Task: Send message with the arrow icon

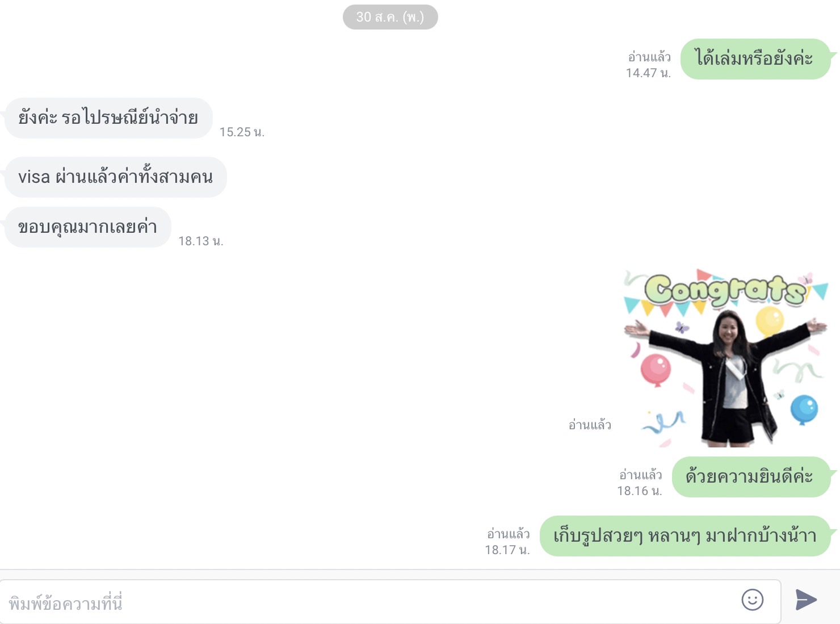Action: pos(806,600)
